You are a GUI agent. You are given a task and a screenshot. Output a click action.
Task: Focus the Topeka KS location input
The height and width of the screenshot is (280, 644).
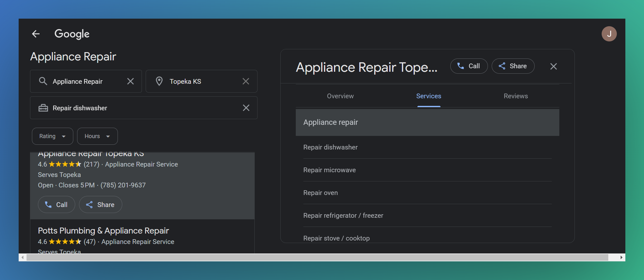pyautogui.click(x=202, y=81)
